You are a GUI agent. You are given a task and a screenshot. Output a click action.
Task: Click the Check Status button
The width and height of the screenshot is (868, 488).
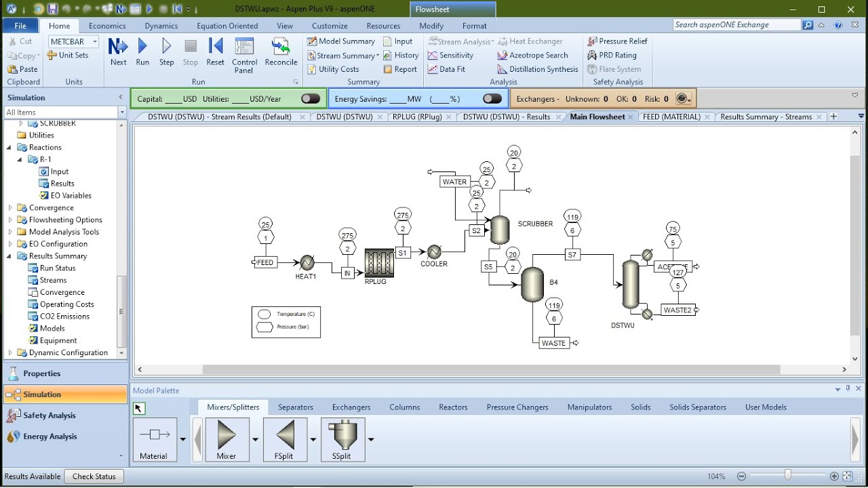pyautogui.click(x=94, y=476)
